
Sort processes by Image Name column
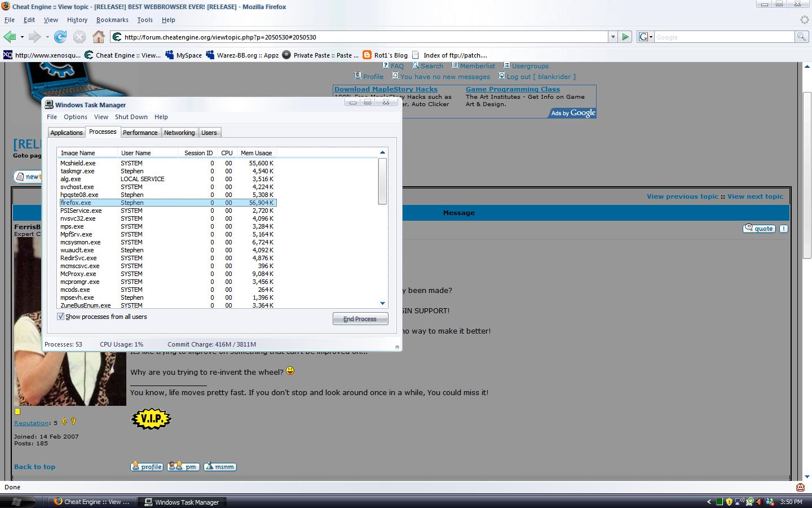tap(87, 153)
